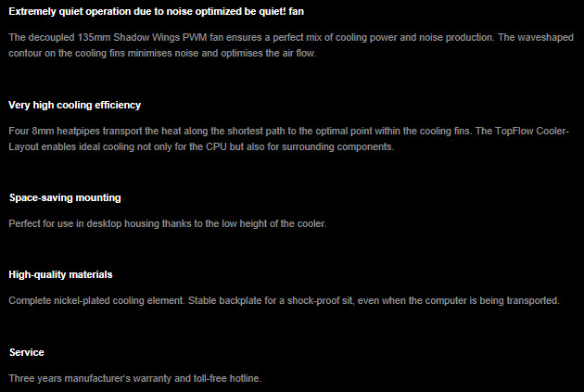
Task: Click the 'Service' heading
Action: (x=27, y=352)
